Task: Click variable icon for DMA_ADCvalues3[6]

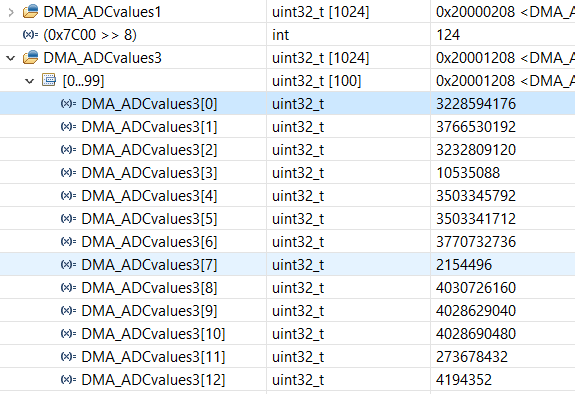Action: pos(68,241)
